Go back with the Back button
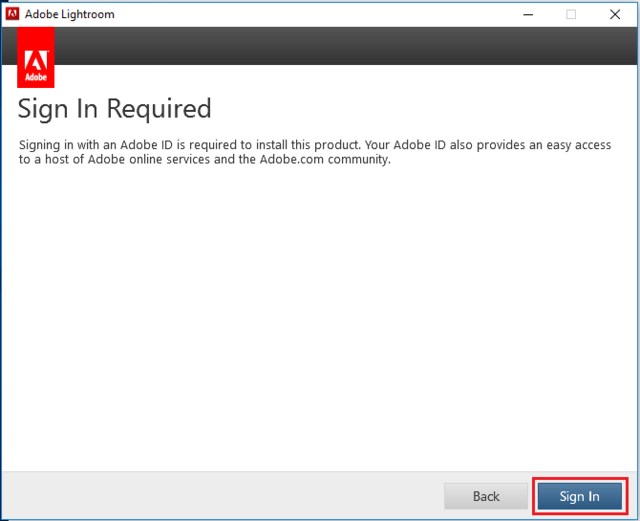Viewport: 640px width, 521px height. [486, 496]
